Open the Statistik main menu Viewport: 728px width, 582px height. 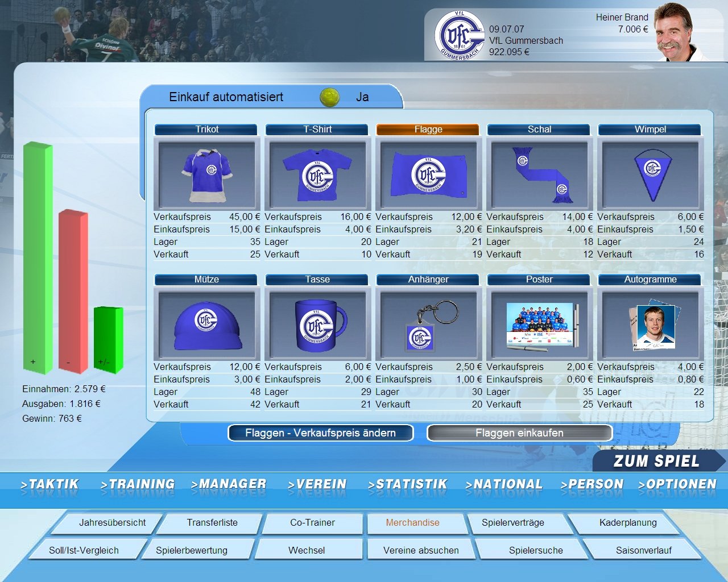click(x=408, y=484)
